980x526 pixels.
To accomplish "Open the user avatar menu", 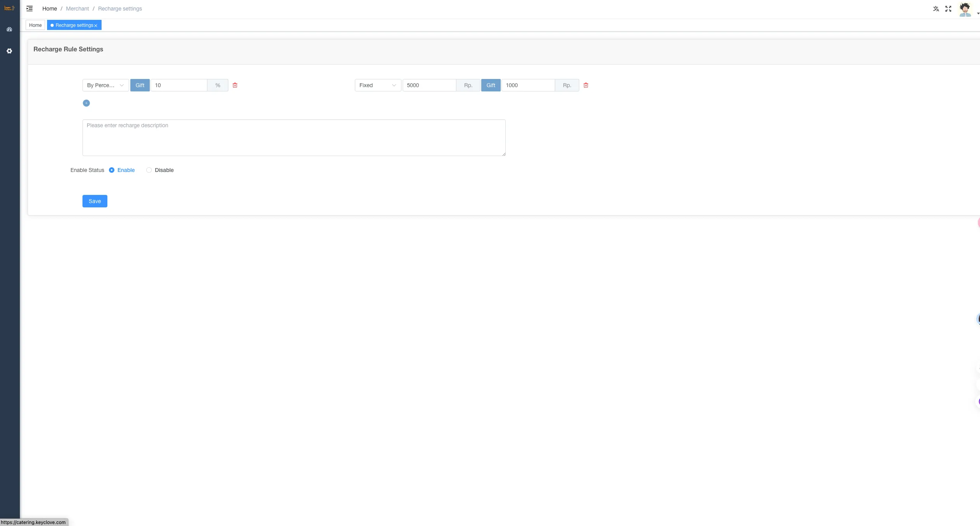I will tap(965, 9).
